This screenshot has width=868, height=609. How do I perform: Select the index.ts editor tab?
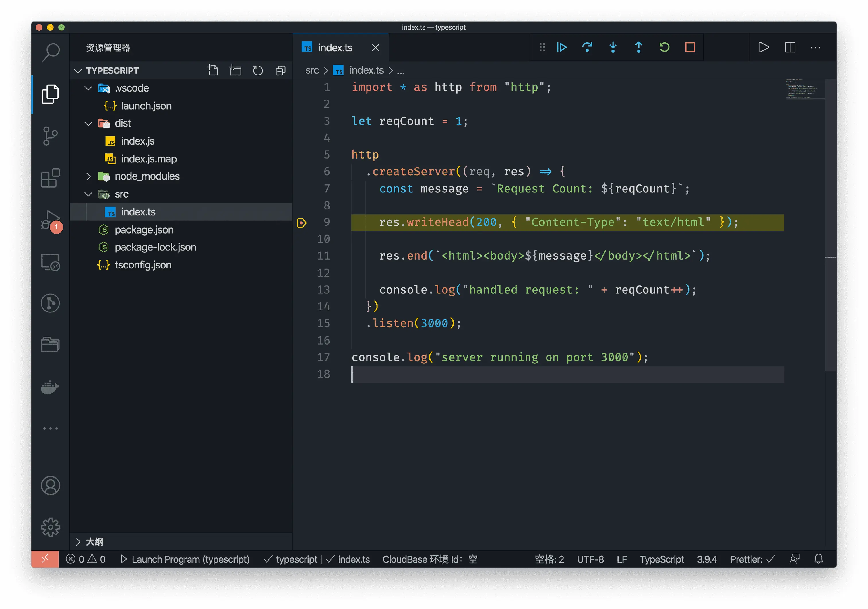341,48
